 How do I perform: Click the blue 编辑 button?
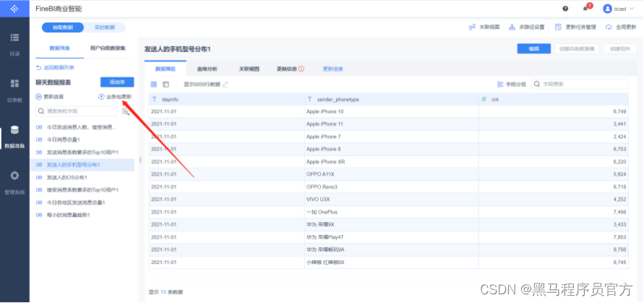pyautogui.click(x=533, y=48)
